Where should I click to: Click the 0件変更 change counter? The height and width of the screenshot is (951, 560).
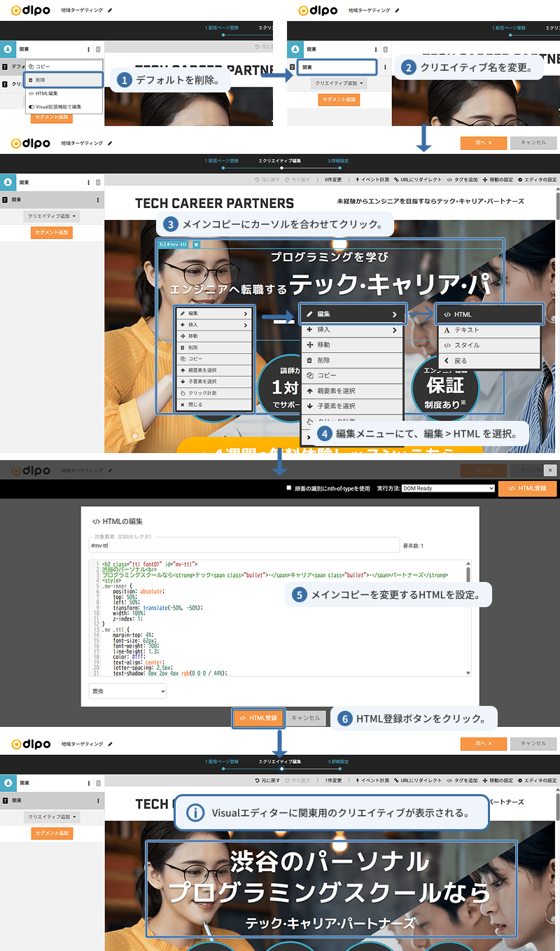(333, 180)
